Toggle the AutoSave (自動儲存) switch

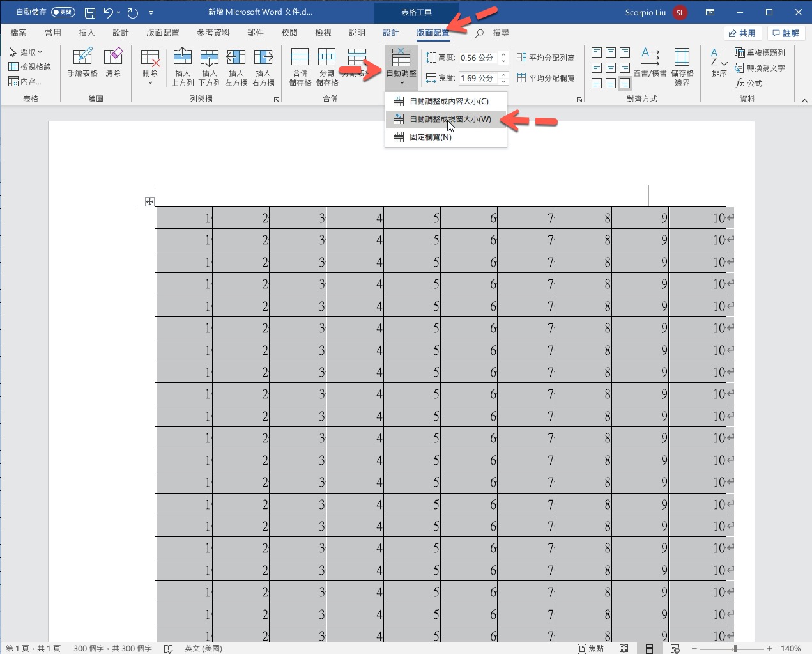tap(63, 12)
